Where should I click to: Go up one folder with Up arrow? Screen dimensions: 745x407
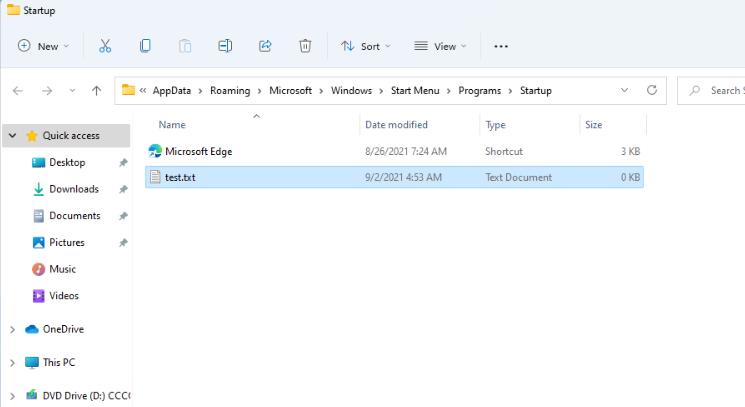click(96, 91)
